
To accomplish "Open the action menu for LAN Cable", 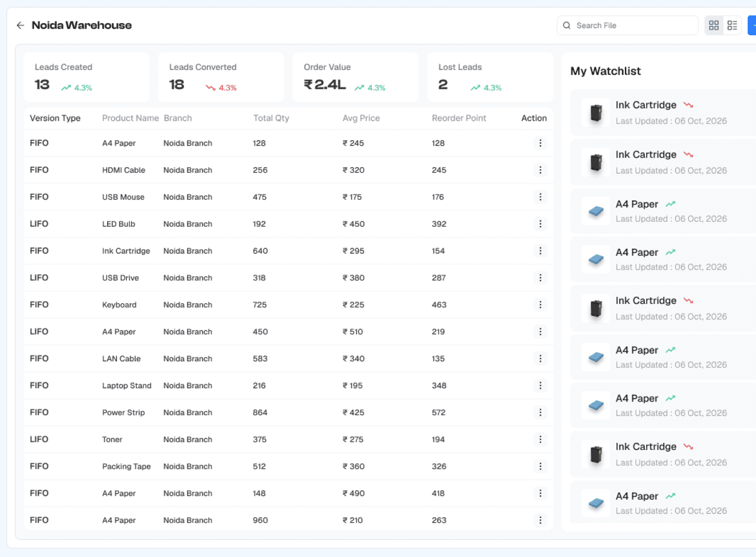I will pos(540,358).
